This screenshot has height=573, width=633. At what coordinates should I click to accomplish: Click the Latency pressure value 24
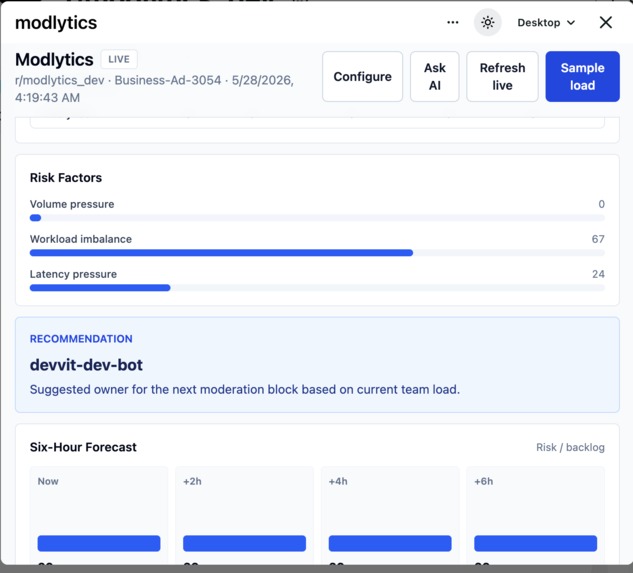coord(598,274)
